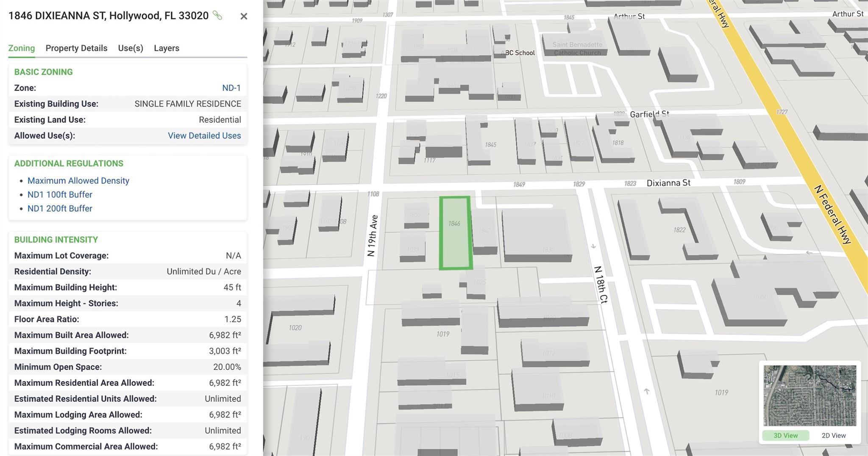Open the ND1 200ft Buffer link
868x456 pixels.
pos(60,209)
